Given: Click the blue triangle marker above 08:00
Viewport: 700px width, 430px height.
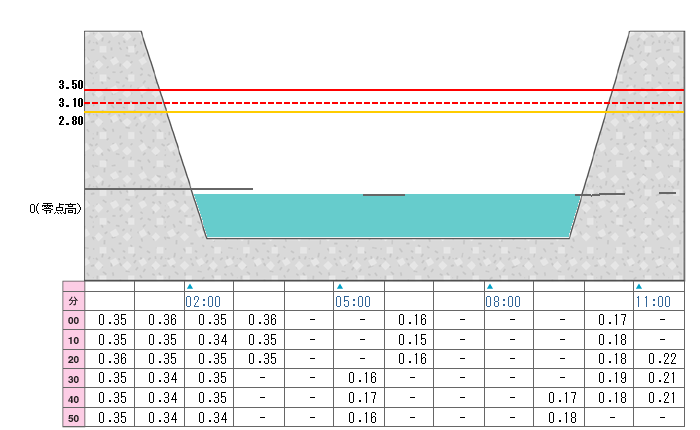Looking at the screenshot, I should [489, 287].
